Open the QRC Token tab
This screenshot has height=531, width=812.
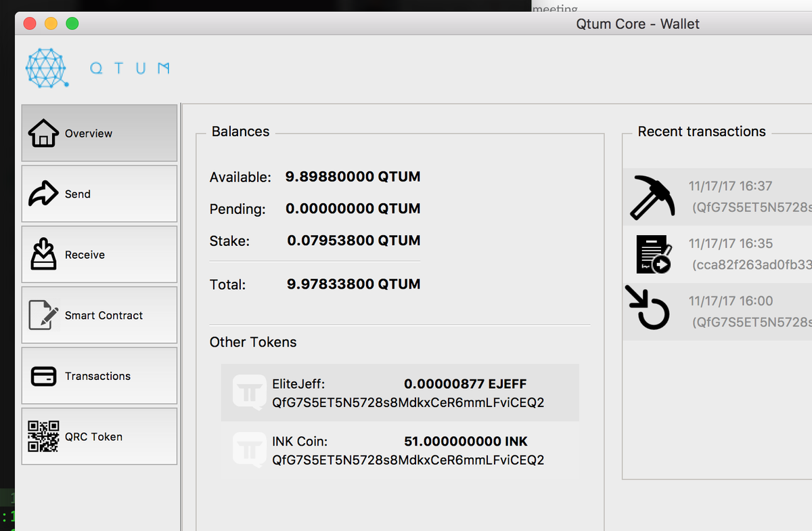(x=99, y=436)
